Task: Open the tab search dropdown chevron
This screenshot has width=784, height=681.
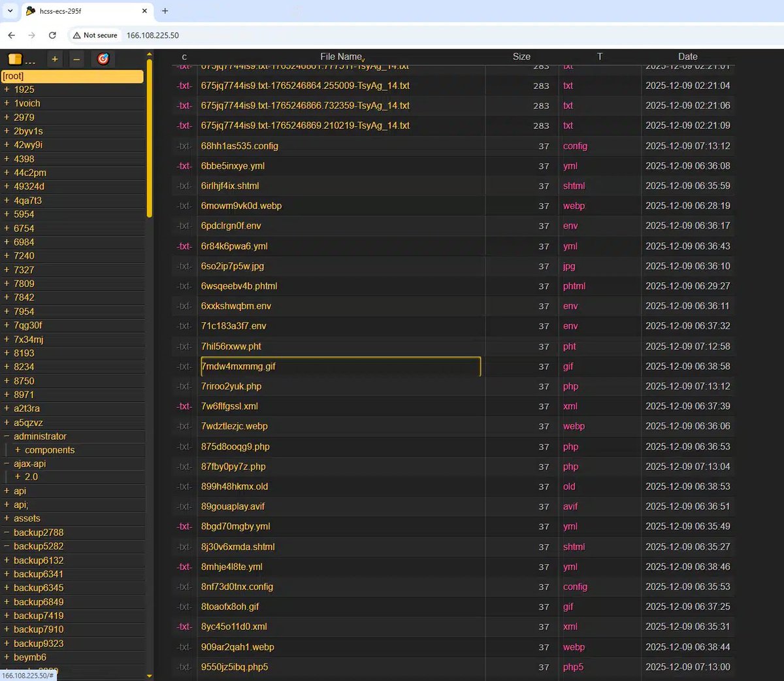Action: (x=10, y=10)
